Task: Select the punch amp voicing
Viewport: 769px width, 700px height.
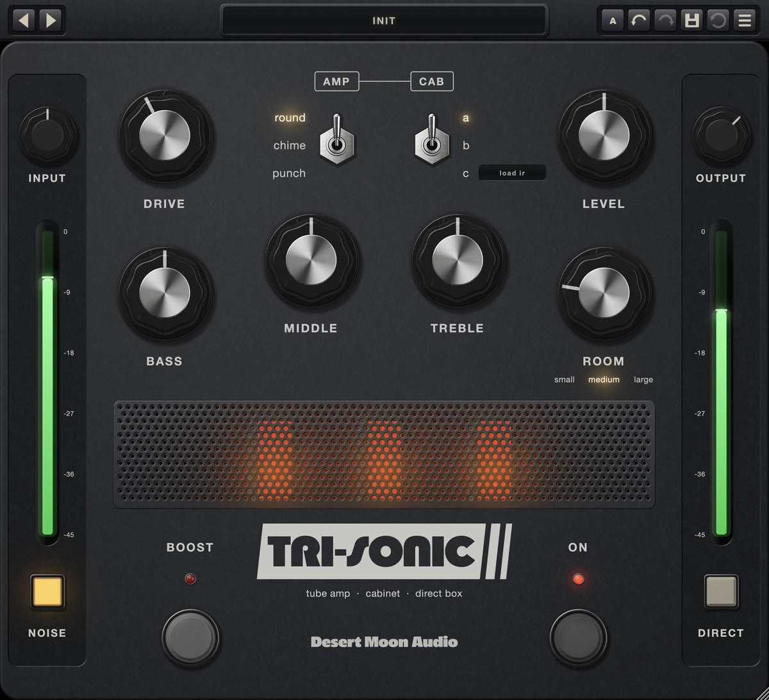Action: coord(289,174)
